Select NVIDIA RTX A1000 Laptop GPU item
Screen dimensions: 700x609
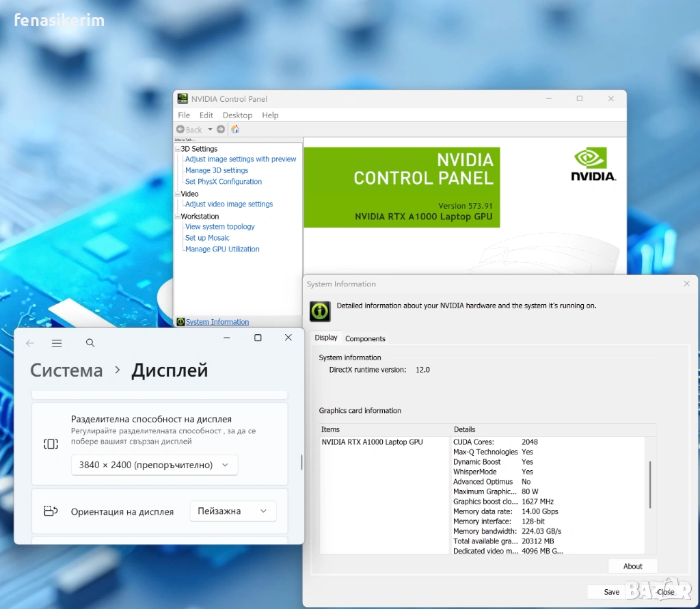coord(372,442)
